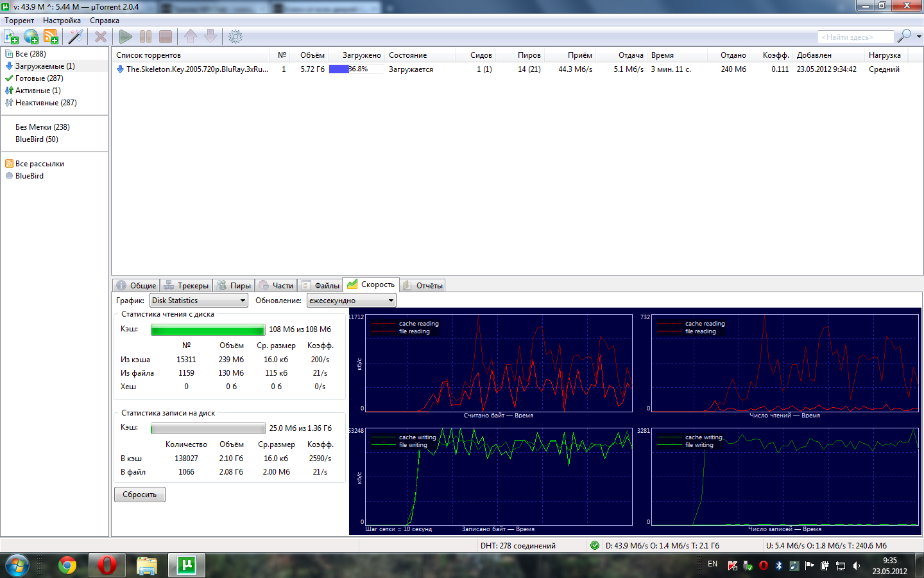Click the red X Remove torrent icon
The width and height of the screenshot is (924, 578).
pyautogui.click(x=101, y=37)
